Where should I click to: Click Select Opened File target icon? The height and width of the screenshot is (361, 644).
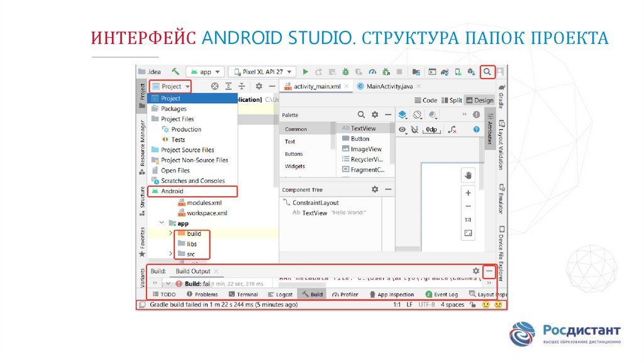[x=214, y=86]
